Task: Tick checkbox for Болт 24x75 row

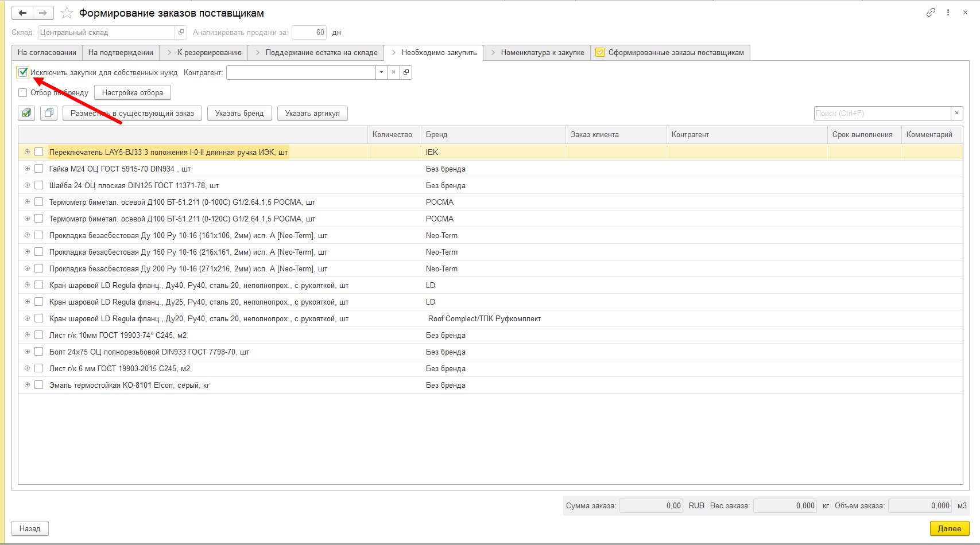Action: click(x=39, y=352)
